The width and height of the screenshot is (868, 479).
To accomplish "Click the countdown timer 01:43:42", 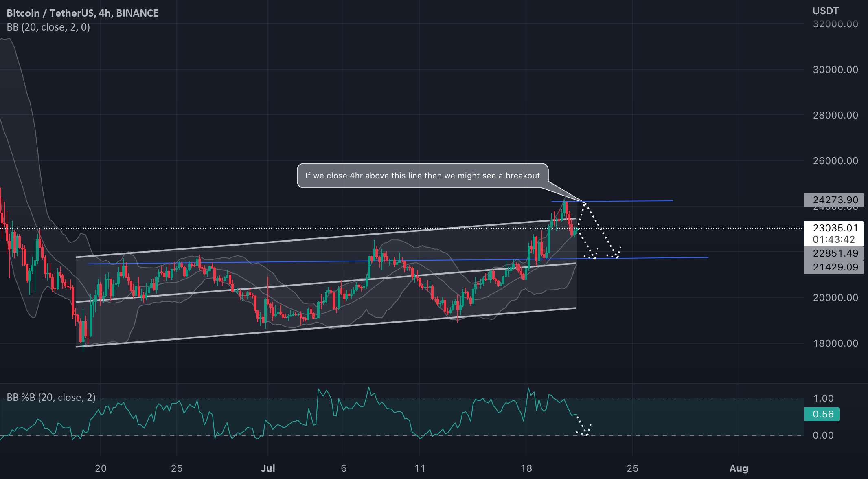I will click(834, 239).
